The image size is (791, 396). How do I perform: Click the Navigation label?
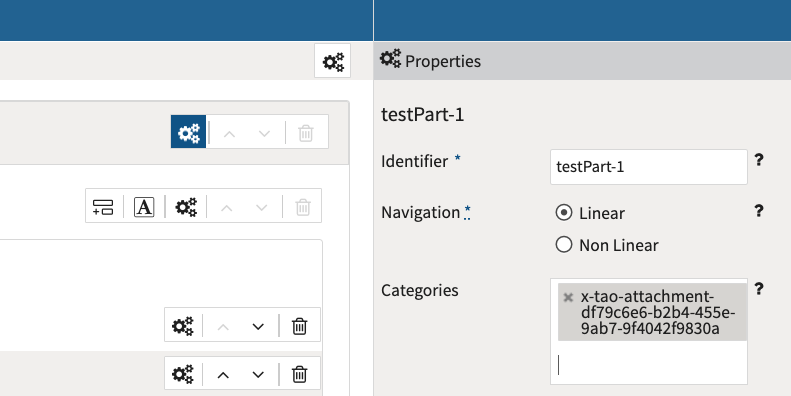pos(420,212)
